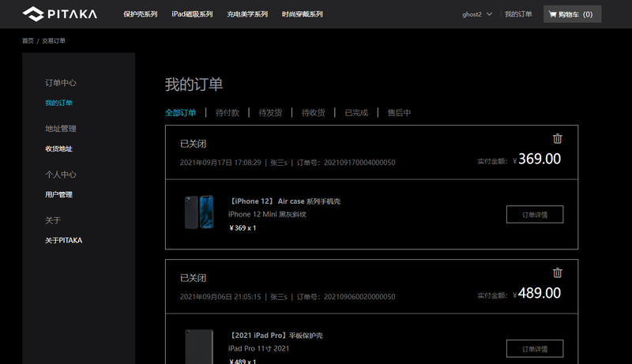Click the 369.00 amount

click(540, 159)
